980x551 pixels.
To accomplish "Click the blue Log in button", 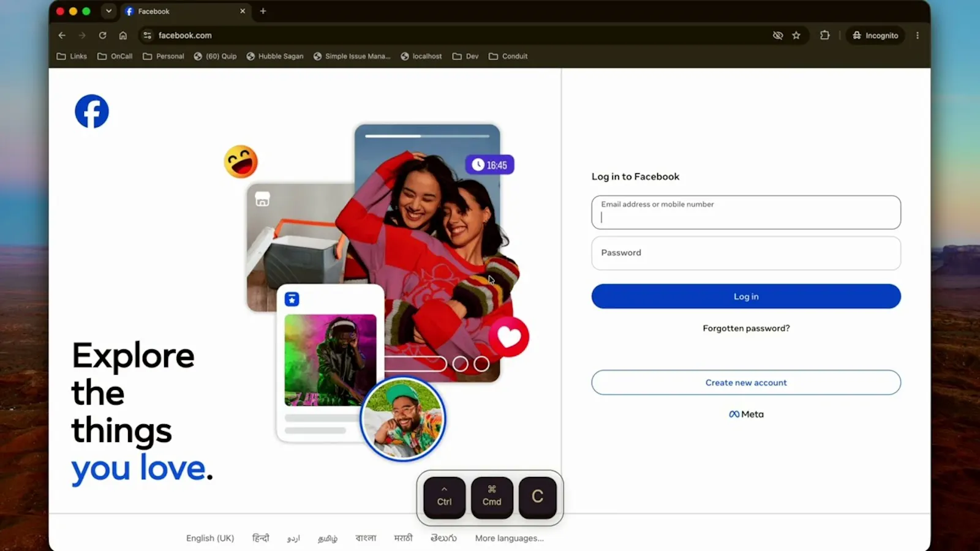I will [746, 296].
